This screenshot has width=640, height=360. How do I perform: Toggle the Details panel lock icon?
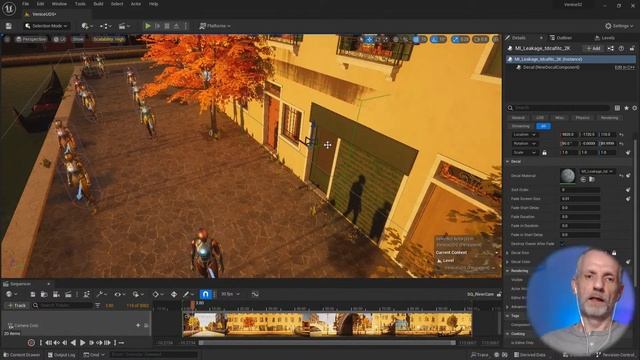pos(632,48)
